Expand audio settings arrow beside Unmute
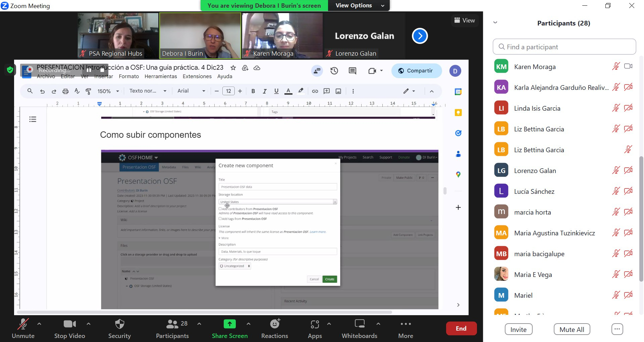This screenshot has width=644, height=342. [x=39, y=324]
